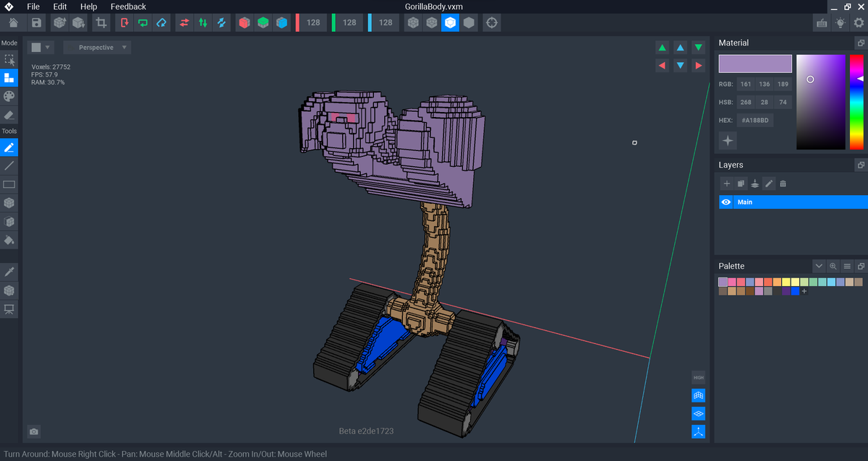Image resolution: width=868 pixels, height=461 pixels.
Task: Save the file with the floppy disk icon
Action: pos(36,22)
